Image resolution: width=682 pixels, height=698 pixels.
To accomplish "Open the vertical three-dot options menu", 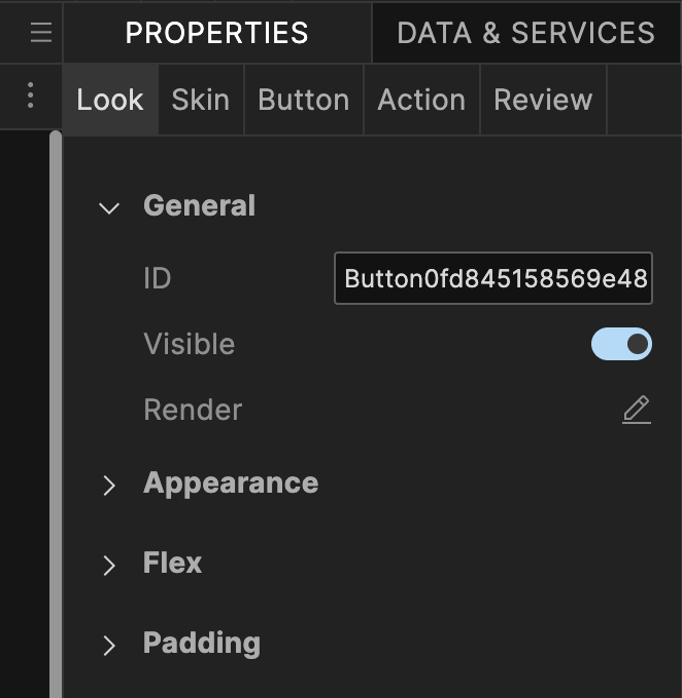I will (31, 96).
